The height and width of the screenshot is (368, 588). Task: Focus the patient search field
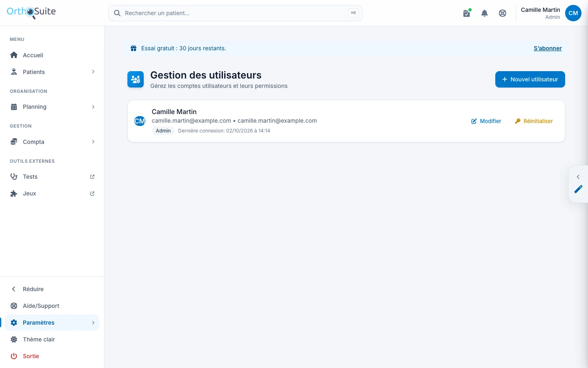click(236, 13)
